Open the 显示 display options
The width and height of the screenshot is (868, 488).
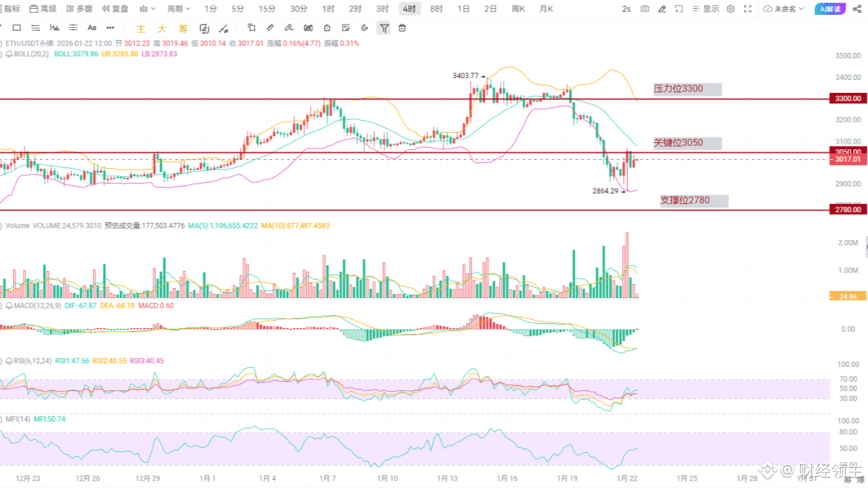click(708, 9)
